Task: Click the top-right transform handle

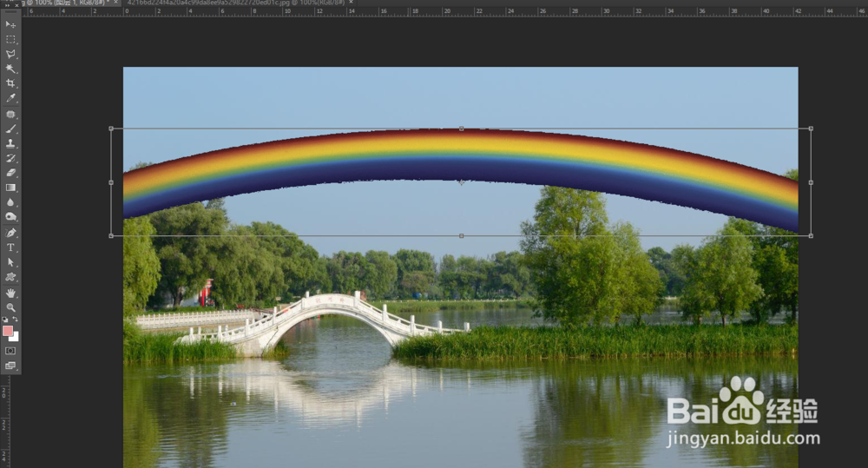Action: click(x=811, y=129)
